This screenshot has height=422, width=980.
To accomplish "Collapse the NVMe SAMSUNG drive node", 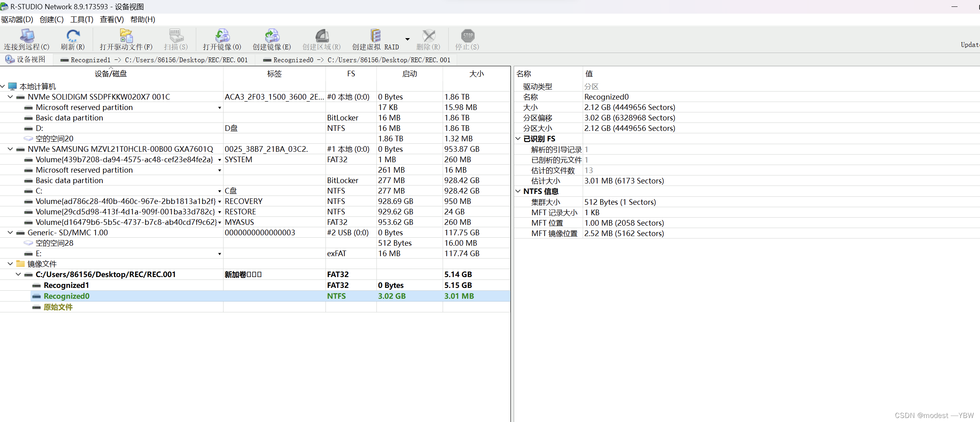I will [x=10, y=149].
